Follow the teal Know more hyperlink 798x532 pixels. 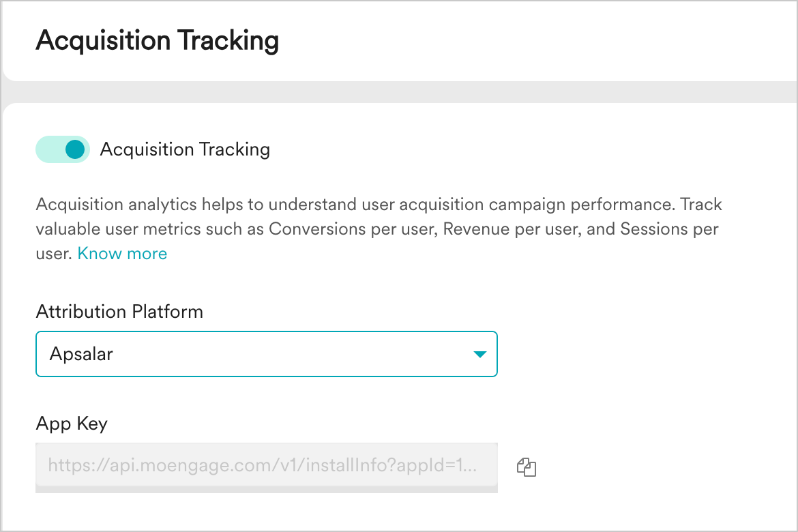coord(122,254)
